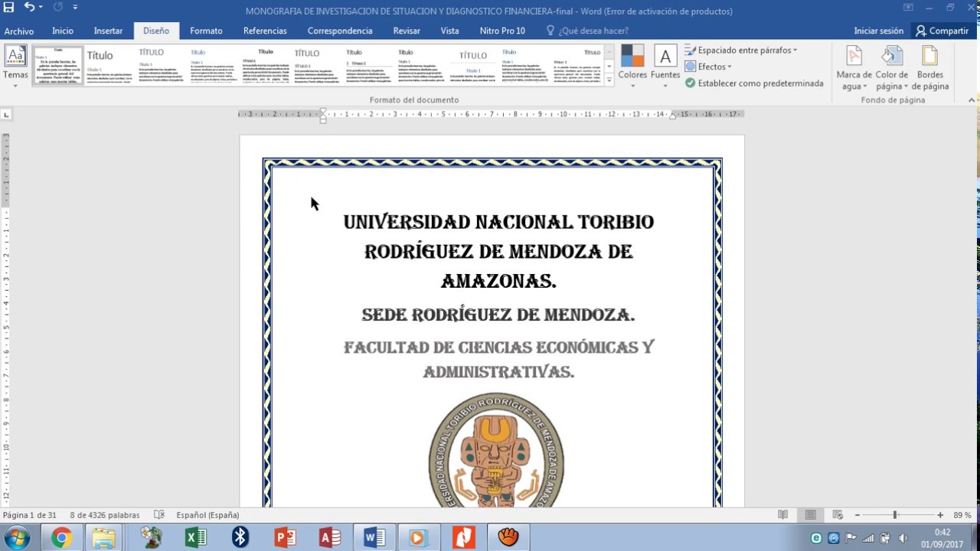Screen dimensions: 980x551
Task: Save the document from the quick access toolbar
Action: point(9,8)
